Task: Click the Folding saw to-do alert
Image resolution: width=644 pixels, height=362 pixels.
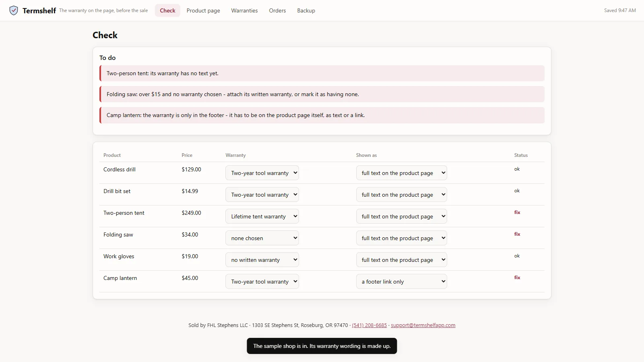Action: pos(322,94)
